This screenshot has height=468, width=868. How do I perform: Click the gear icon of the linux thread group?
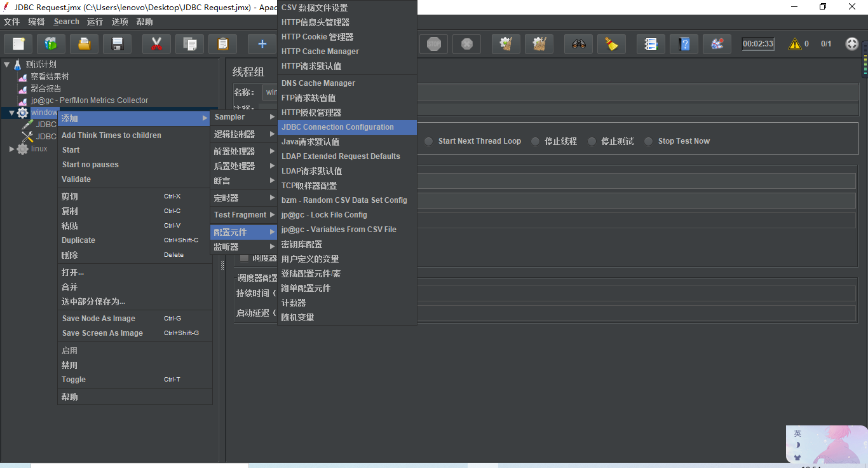click(23, 149)
